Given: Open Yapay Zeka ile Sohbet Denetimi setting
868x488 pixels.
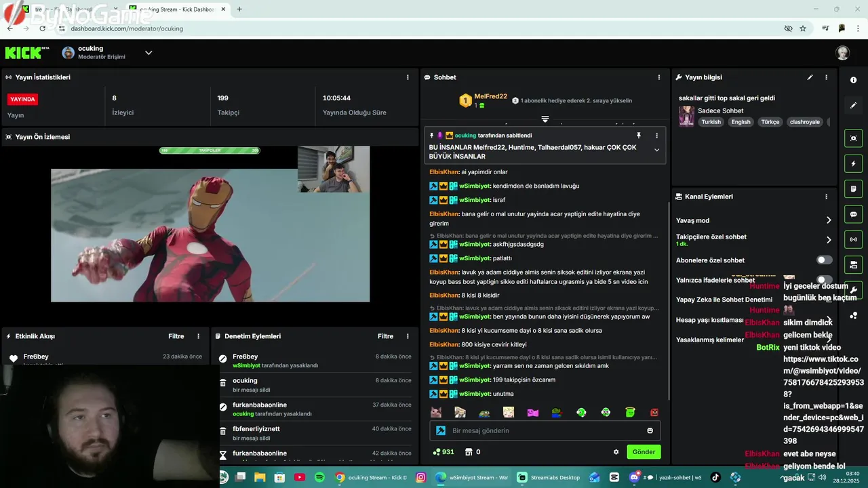Looking at the screenshot, I should click(x=753, y=300).
